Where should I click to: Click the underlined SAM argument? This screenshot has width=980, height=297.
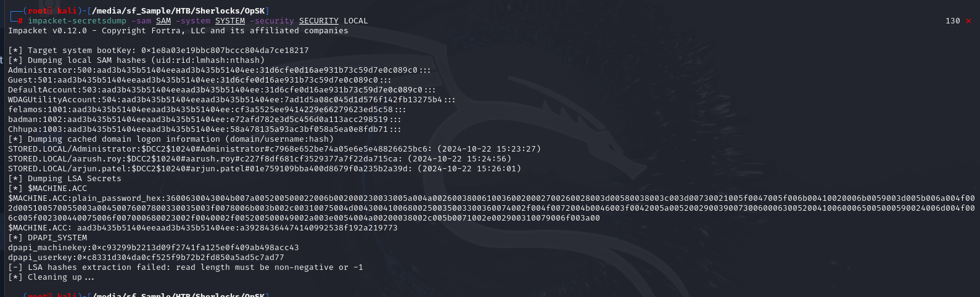(x=163, y=21)
